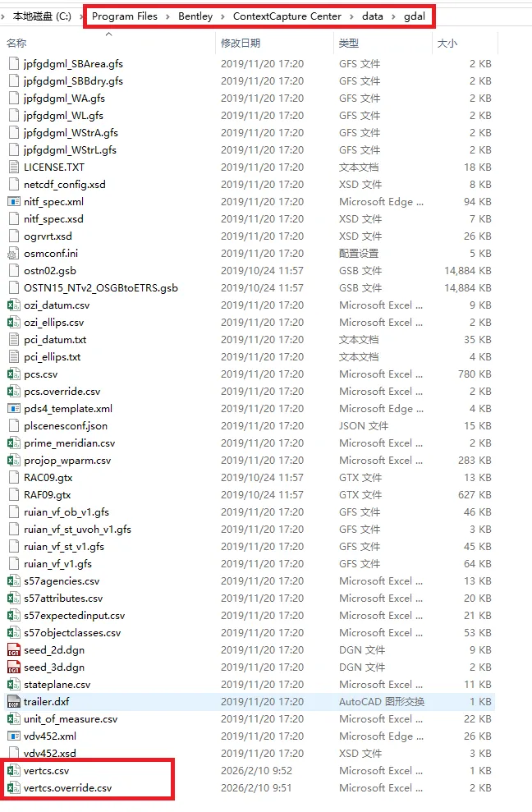Click the text icon beside pci_ellips.txt
532x812 pixels.
click(x=13, y=357)
